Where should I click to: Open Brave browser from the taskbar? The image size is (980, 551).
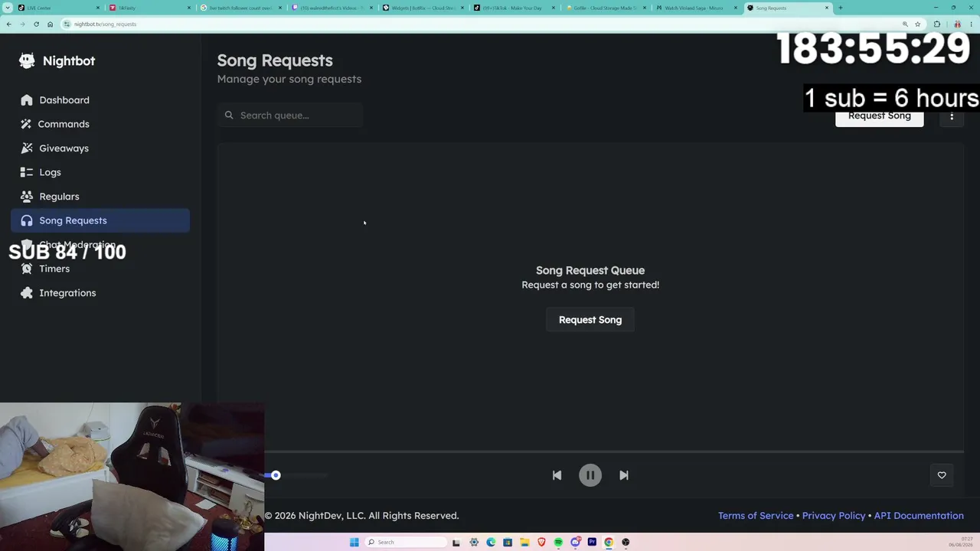[x=541, y=543]
